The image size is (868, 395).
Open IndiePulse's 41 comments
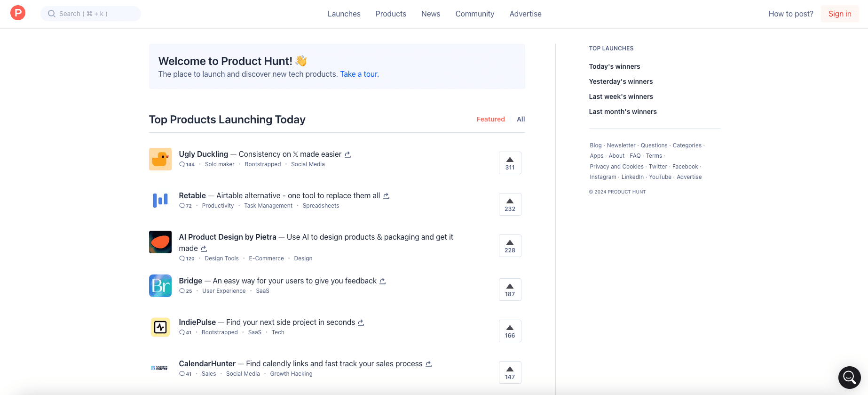(x=185, y=332)
